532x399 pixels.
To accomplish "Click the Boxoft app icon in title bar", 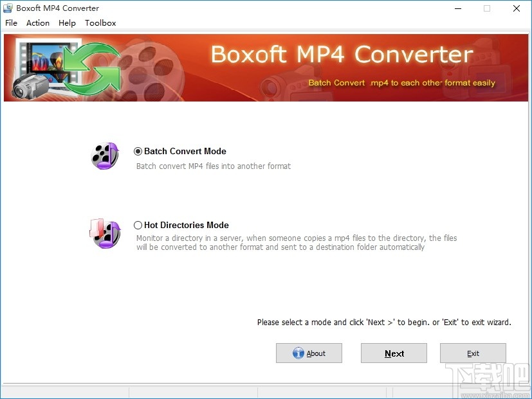I will coord(7,8).
